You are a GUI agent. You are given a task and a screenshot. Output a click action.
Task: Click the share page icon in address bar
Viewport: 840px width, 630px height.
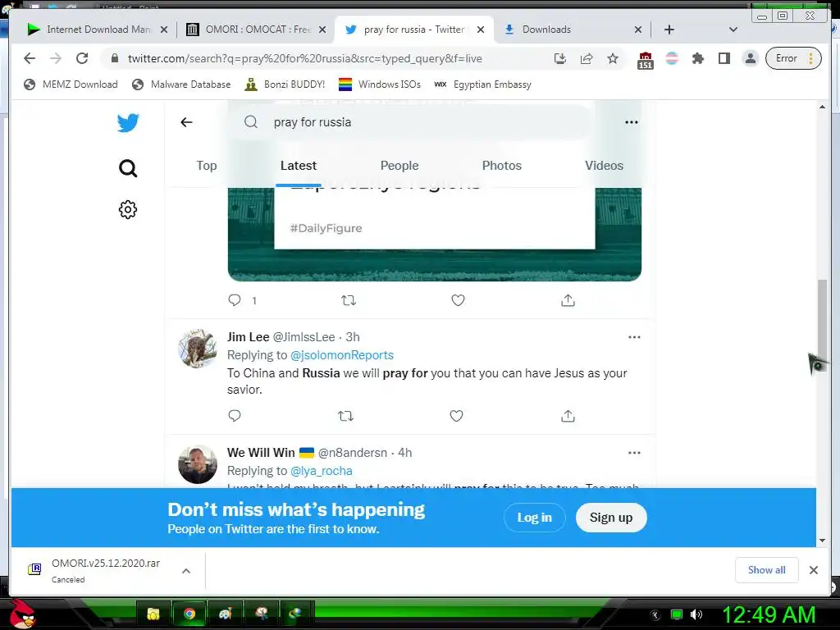[x=587, y=58]
